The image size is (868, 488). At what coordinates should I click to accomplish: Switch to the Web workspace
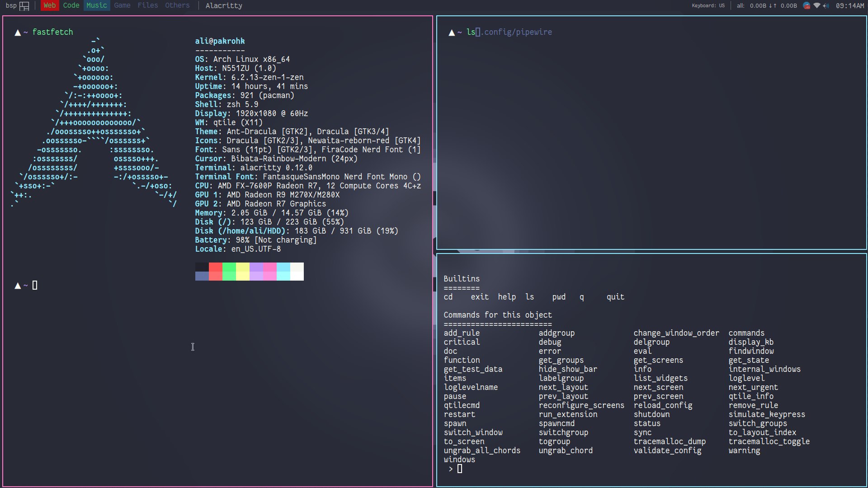[49, 5]
